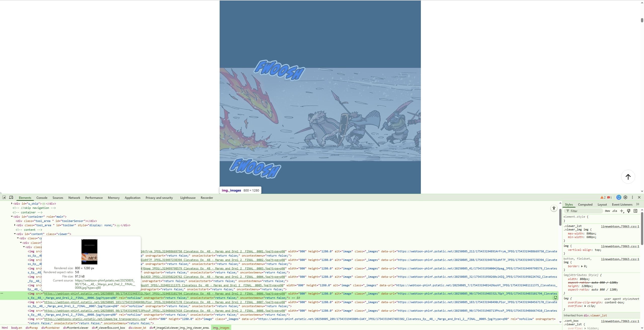This screenshot has height=330, width=644.
Task: Toggle the computed styles sidebar
Action: click(x=635, y=211)
